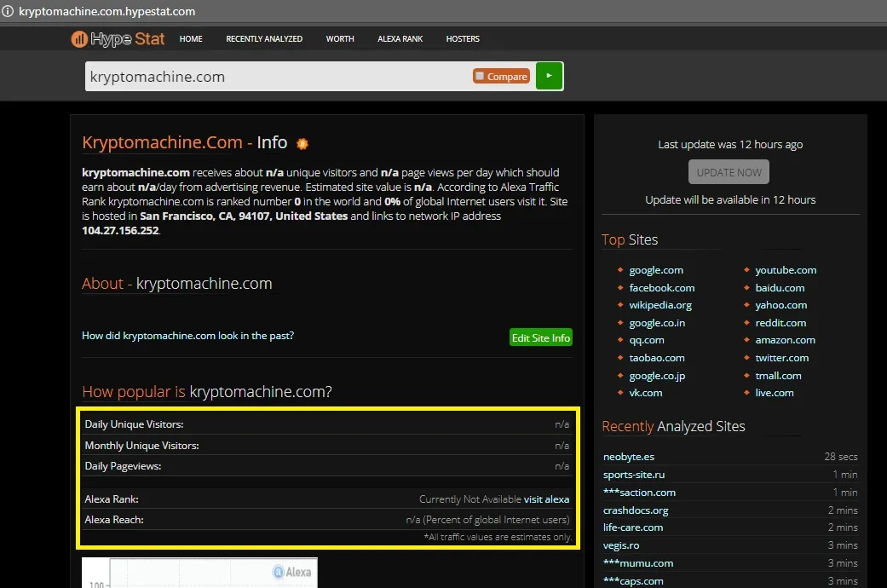Click the 'Alexa Reach:' row label
Screen dimensions: 887x588
pyautogui.click(x=114, y=520)
